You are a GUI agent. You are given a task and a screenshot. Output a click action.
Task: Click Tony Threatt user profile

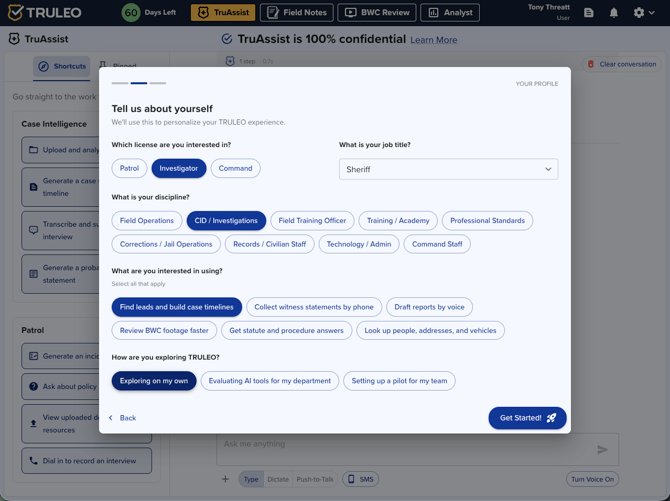(549, 12)
